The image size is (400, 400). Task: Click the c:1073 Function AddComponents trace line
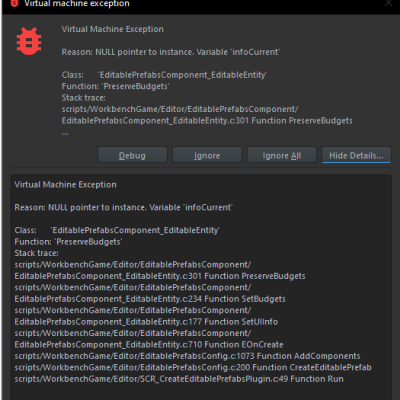187,356
